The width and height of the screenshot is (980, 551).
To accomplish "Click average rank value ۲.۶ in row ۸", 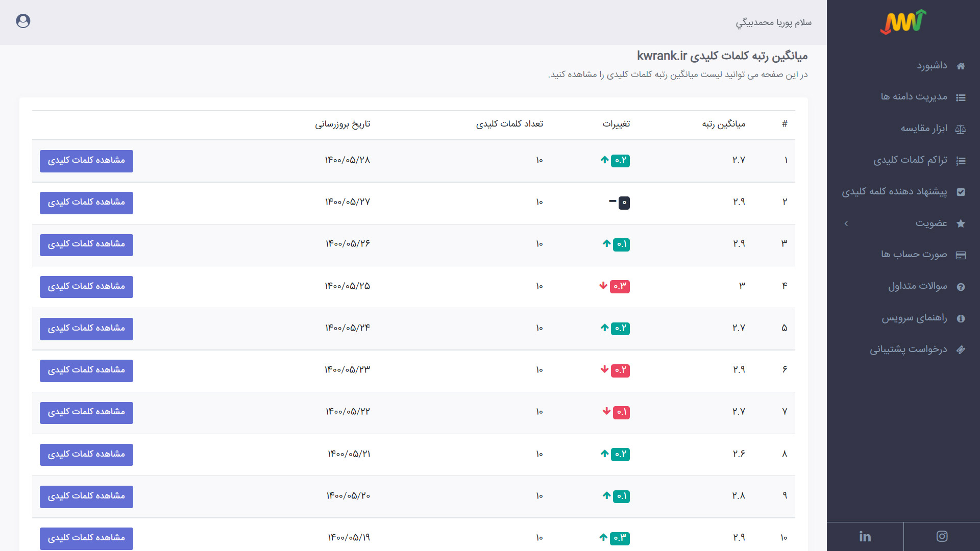I will [x=739, y=454].
